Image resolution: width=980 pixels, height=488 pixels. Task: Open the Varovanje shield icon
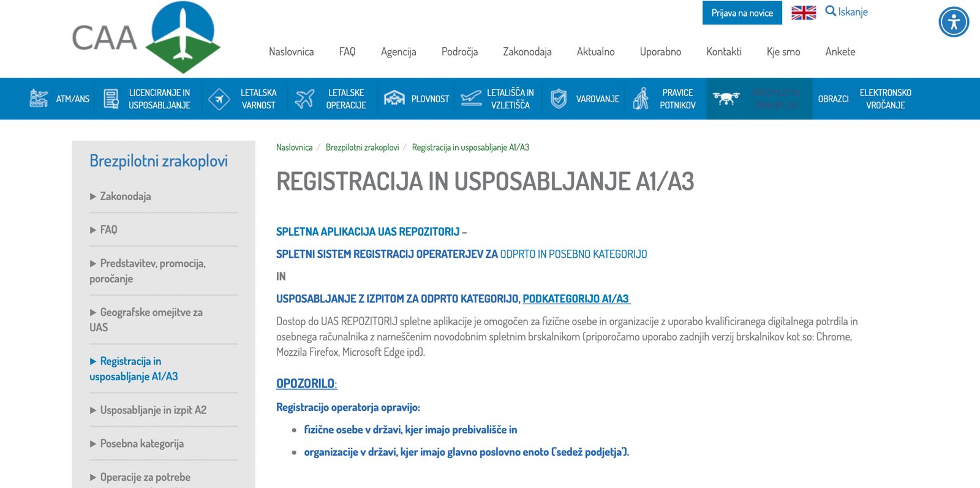[x=558, y=99]
